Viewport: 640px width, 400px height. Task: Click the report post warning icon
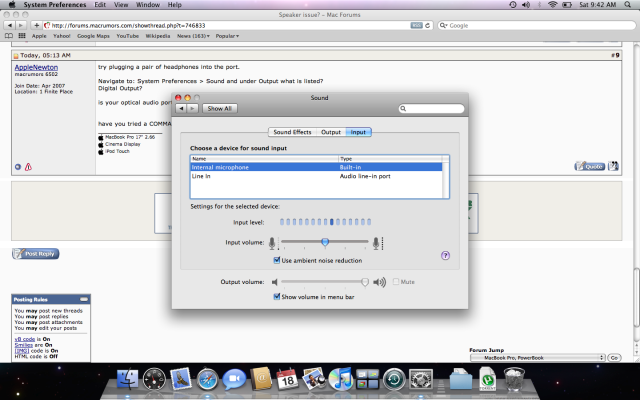[28, 167]
